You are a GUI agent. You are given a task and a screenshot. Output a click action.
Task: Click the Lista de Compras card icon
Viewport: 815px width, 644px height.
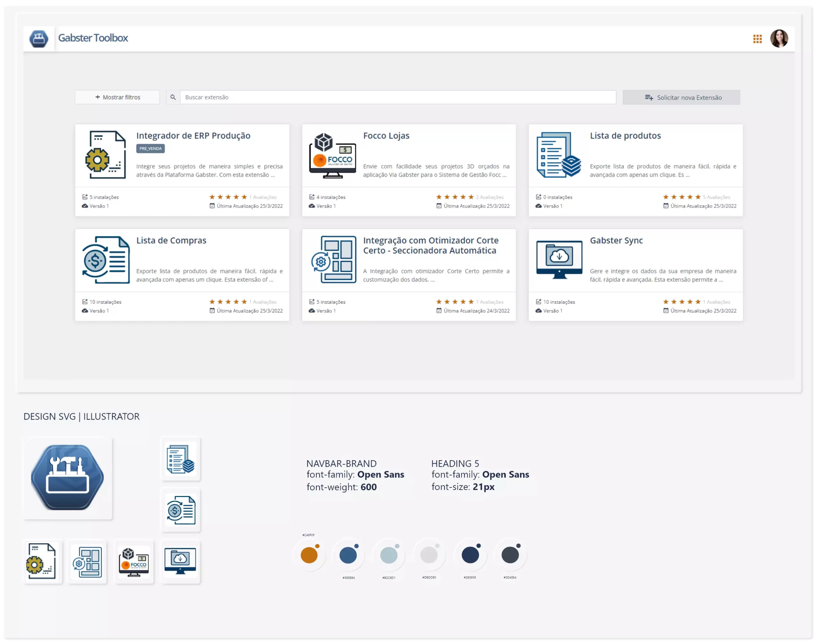tap(106, 260)
